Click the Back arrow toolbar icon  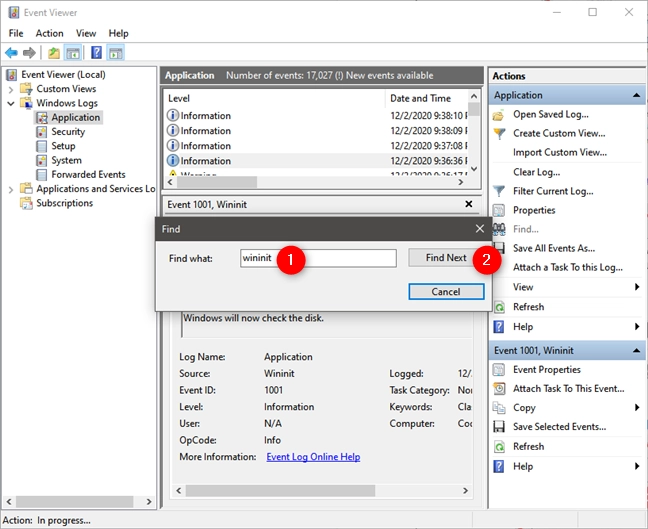tap(11, 53)
